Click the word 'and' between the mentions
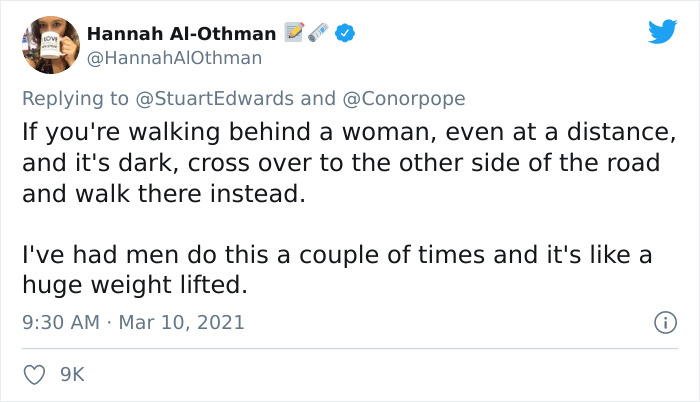 pos(317,99)
